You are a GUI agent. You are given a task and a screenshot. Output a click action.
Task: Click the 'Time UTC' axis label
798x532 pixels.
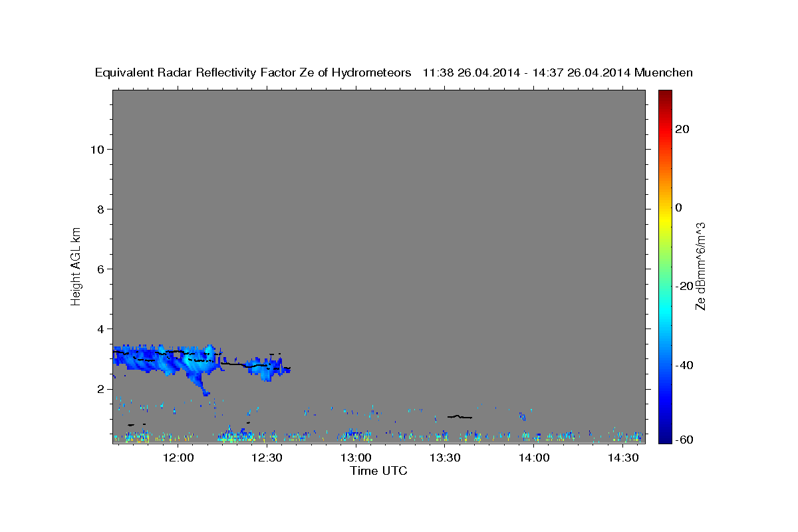click(378, 471)
